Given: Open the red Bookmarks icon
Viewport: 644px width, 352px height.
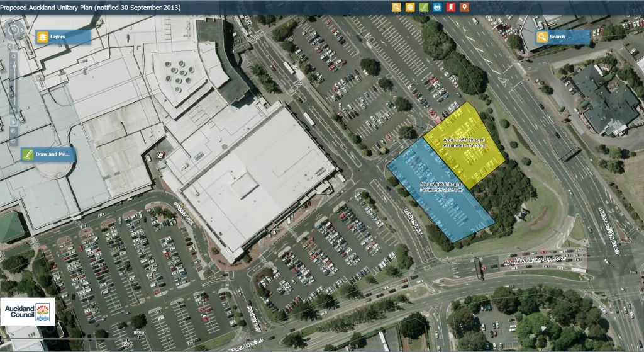Looking at the screenshot, I should (x=450, y=8).
